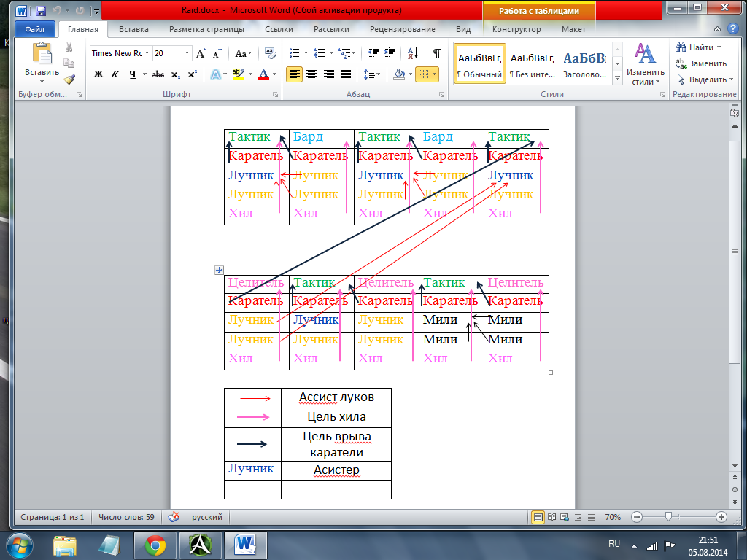Apply the Без интервала style
This screenshot has height=560, width=747.
pos(532,63)
